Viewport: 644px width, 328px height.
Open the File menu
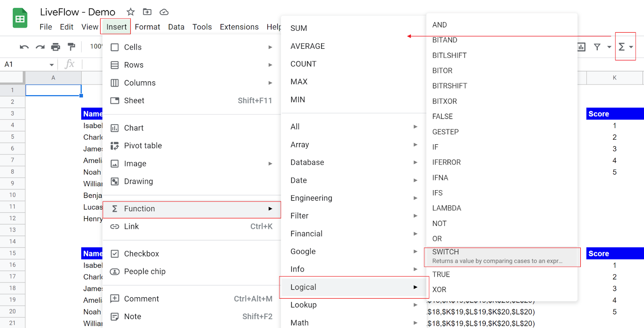[x=46, y=27]
